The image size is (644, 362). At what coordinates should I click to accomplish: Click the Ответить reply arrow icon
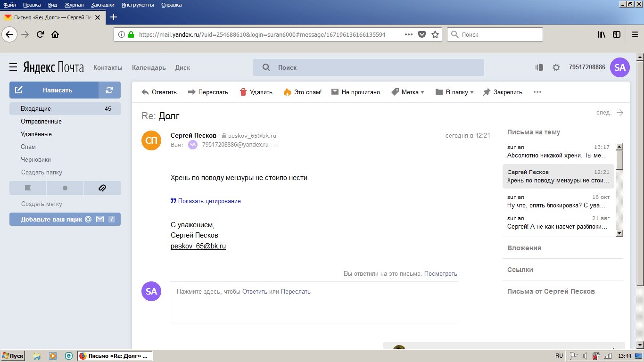(x=145, y=92)
